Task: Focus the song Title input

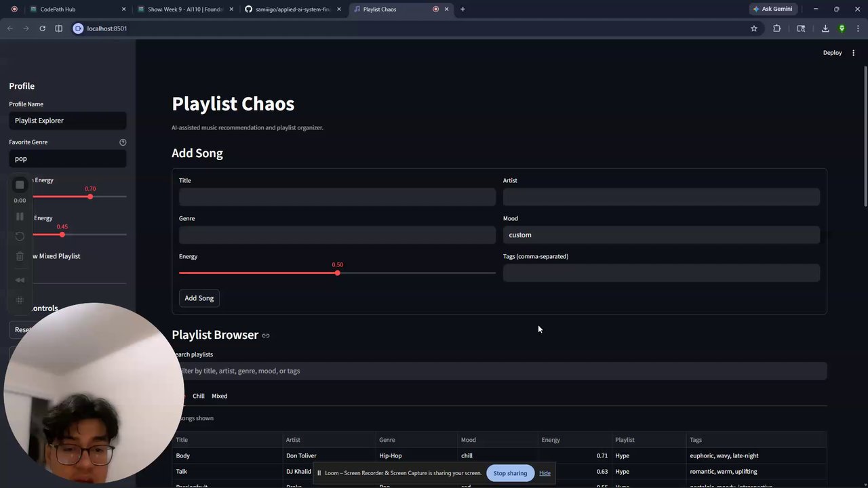Action: (337, 197)
